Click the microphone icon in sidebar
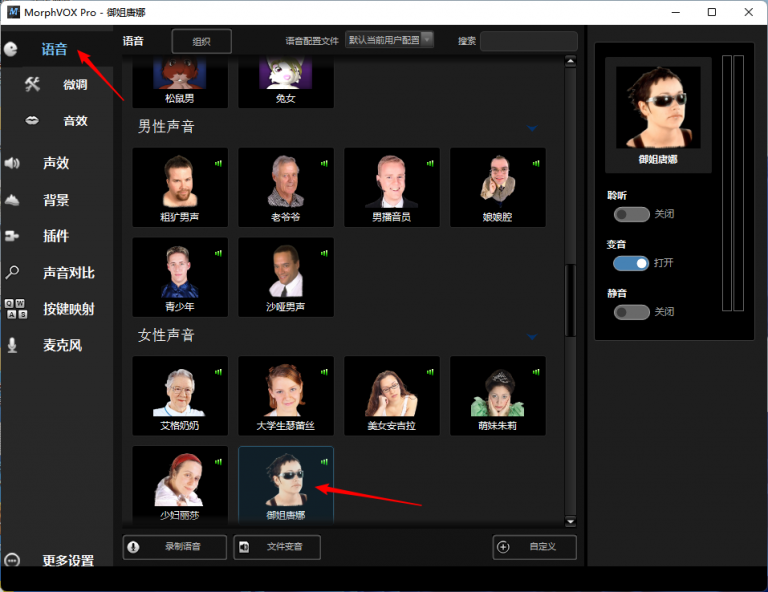The width and height of the screenshot is (768, 592). pyautogui.click(x=12, y=345)
